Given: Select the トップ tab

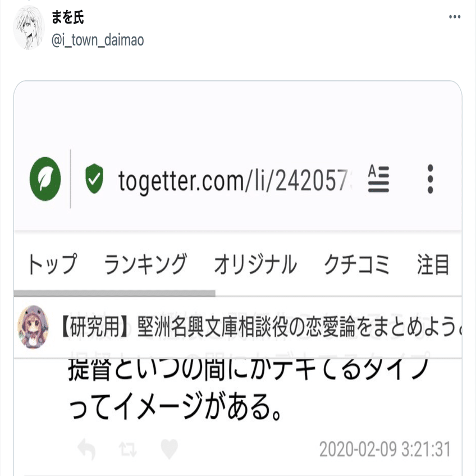Looking at the screenshot, I should (53, 264).
